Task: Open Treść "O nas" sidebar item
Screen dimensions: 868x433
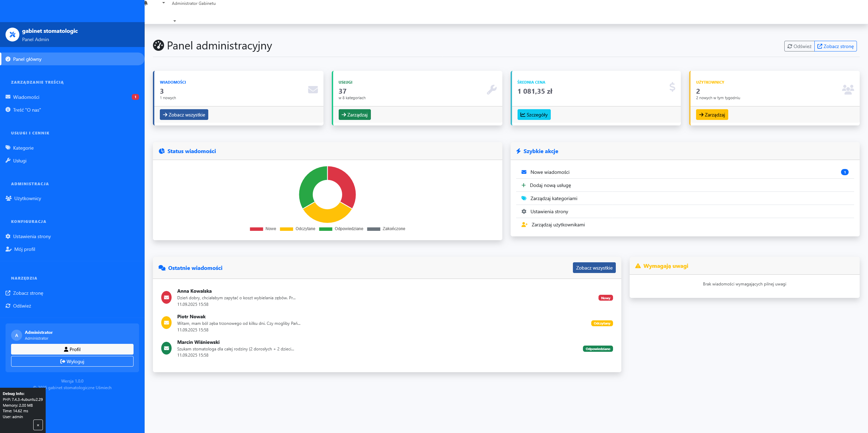Action: [72, 110]
